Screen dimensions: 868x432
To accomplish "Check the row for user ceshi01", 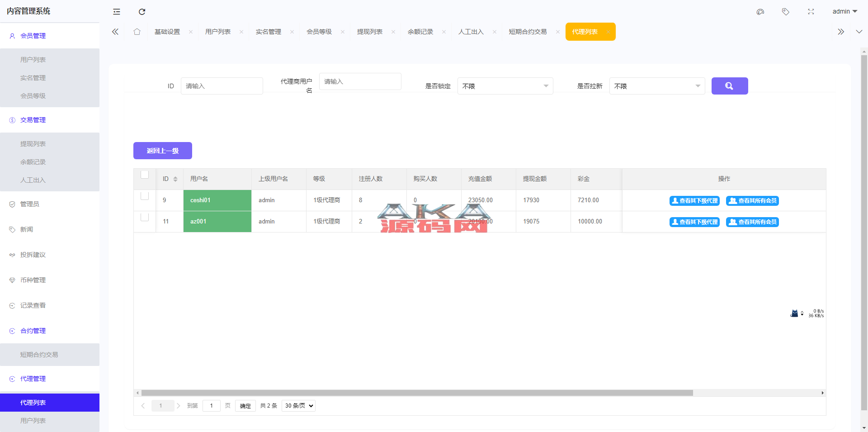I will pos(145,196).
